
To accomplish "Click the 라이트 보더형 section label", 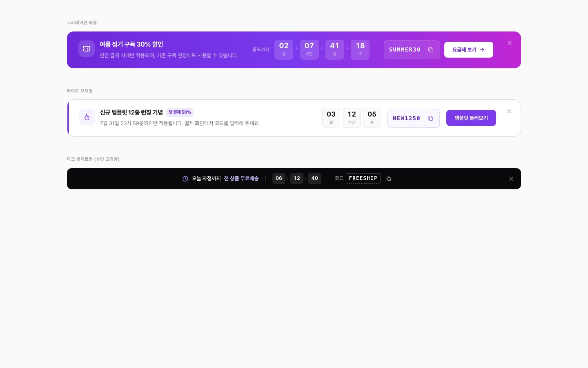I will click(80, 91).
